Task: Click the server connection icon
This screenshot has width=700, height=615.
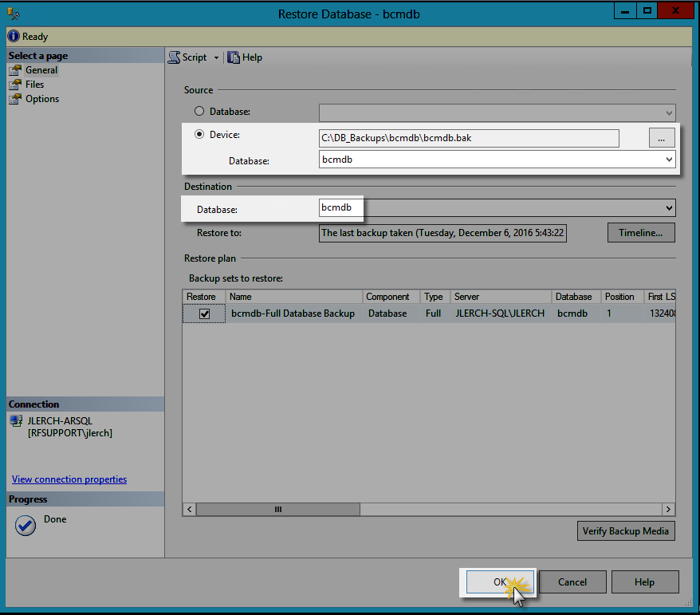Action: (x=16, y=420)
